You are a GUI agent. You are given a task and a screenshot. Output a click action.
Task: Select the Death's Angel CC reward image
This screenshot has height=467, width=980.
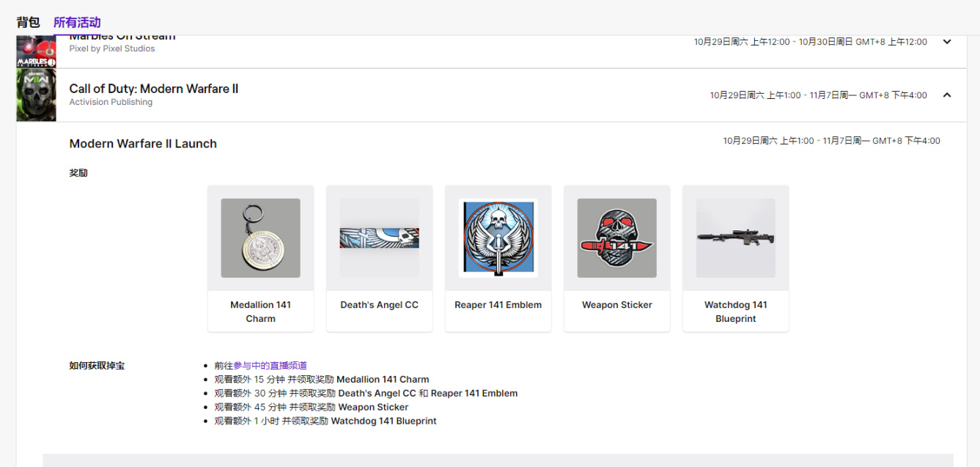[x=380, y=238]
